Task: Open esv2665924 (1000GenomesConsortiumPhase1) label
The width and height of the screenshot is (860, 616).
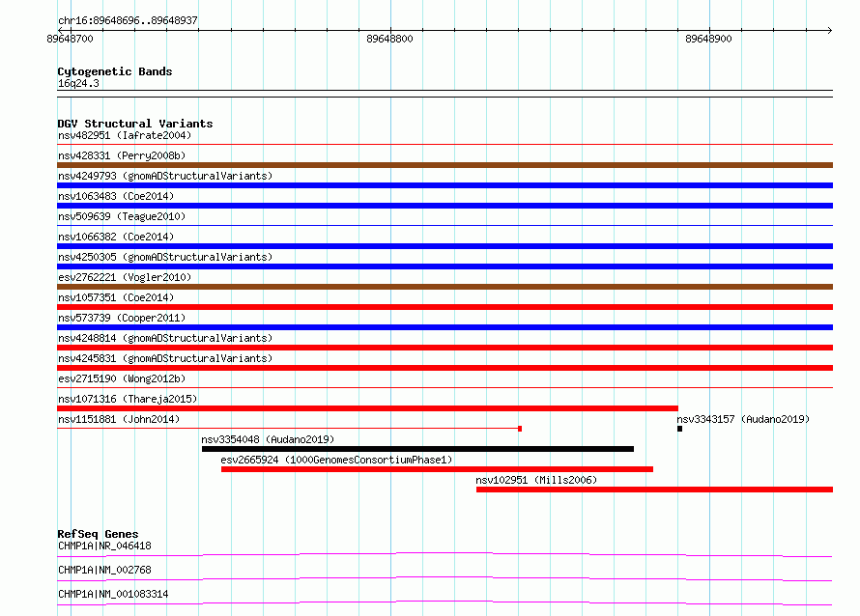Action: coord(337,460)
